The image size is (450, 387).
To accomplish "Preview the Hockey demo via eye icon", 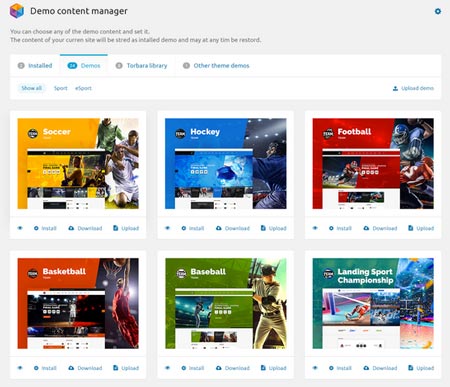I will (x=167, y=228).
